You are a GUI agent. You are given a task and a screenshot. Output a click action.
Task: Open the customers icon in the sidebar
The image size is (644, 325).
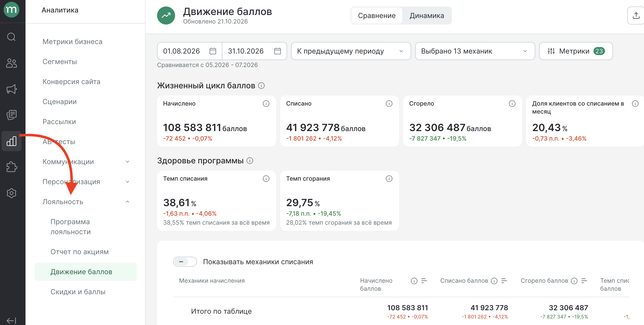pyautogui.click(x=11, y=63)
